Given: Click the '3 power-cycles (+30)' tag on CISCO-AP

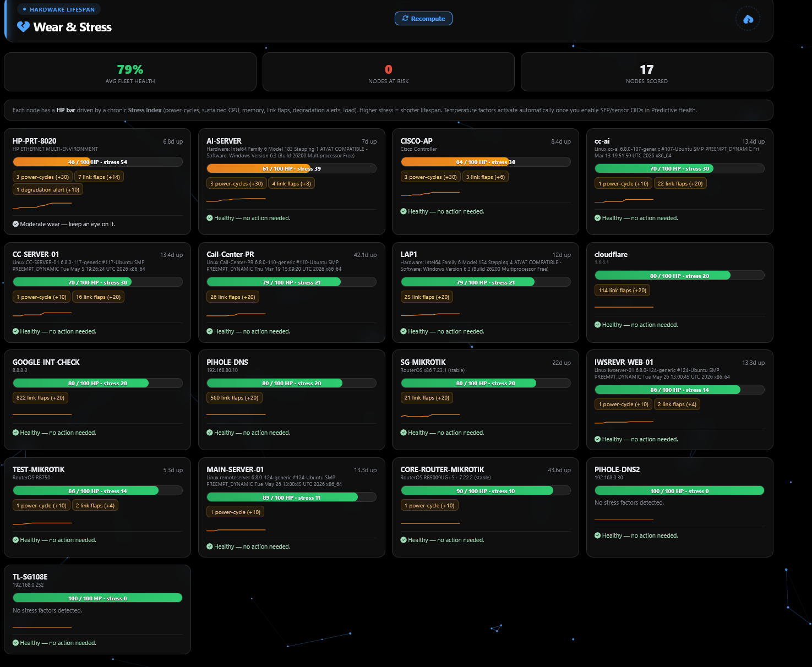Looking at the screenshot, I should click(430, 177).
